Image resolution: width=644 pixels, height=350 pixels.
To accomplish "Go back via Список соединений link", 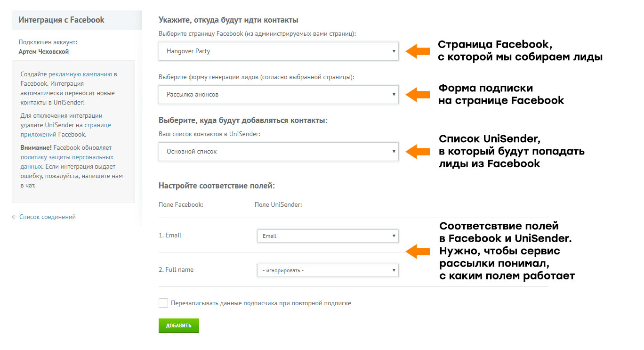I will (44, 217).
